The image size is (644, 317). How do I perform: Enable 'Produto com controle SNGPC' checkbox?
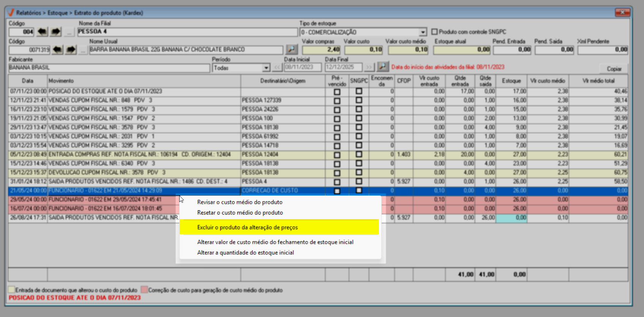coord(434,32)
